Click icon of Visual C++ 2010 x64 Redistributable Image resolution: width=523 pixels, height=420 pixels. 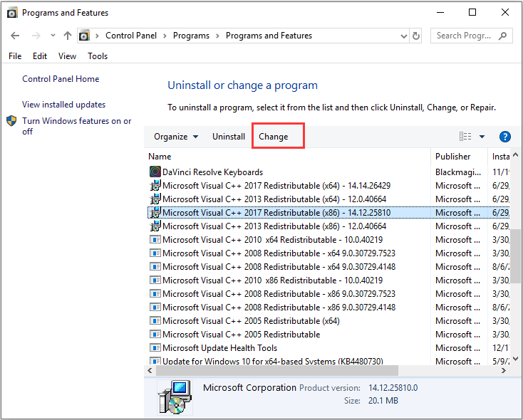(155, 240)
